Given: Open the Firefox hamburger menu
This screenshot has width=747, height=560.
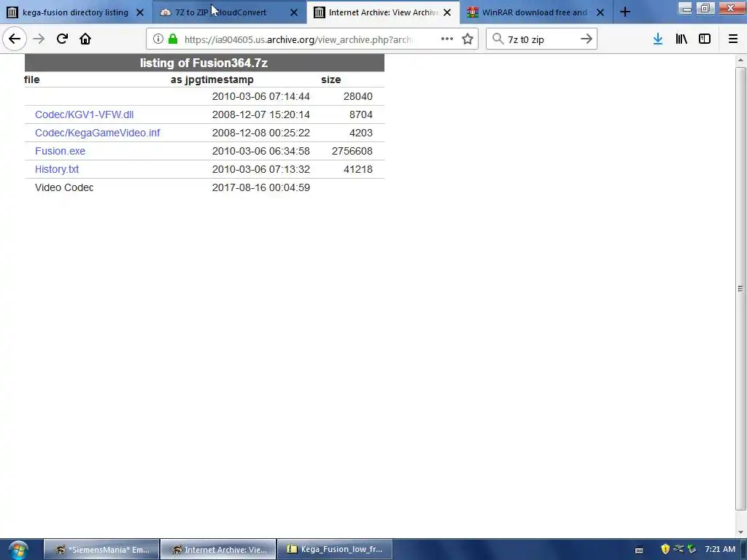Looking at the screenshot, I should [733, 39].
